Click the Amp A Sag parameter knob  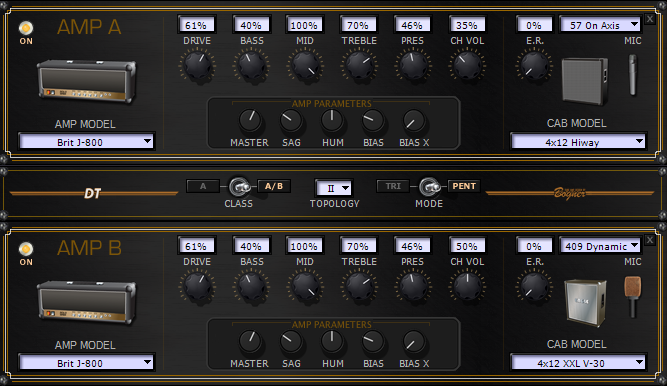[291, 120]
